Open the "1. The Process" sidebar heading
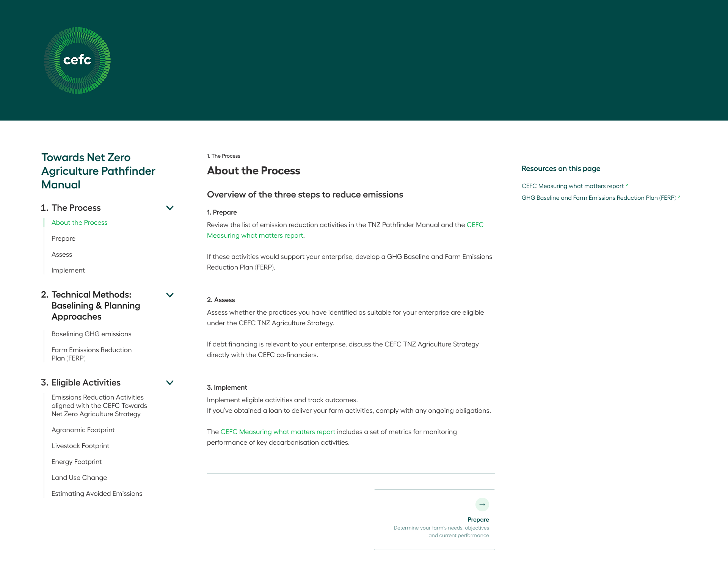728x583 pixels. click(71, 208)
